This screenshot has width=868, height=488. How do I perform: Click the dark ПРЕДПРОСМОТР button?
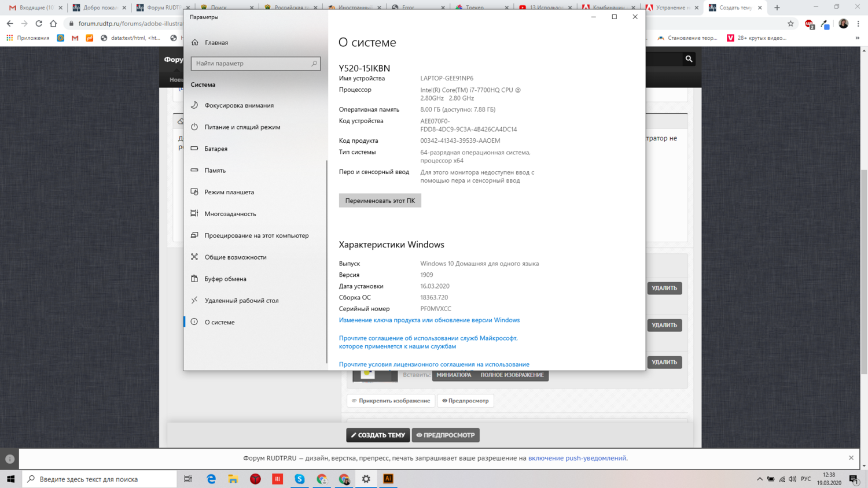tap(446, 435)
